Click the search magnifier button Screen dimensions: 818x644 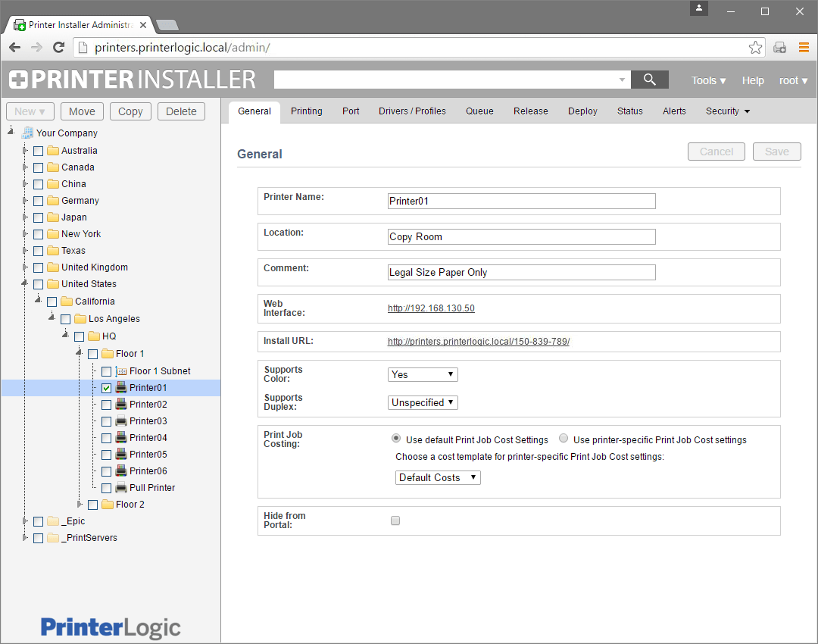[x=649, y=80]
